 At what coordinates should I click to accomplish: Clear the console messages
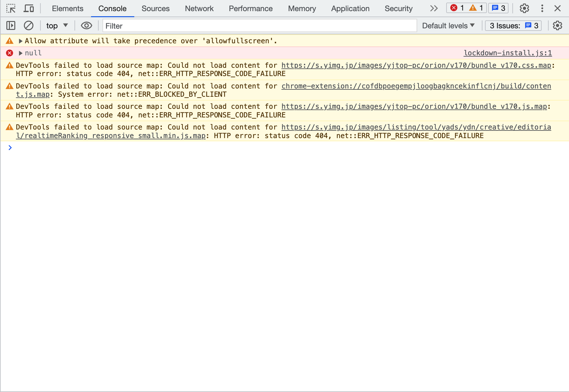coord(28,25)
